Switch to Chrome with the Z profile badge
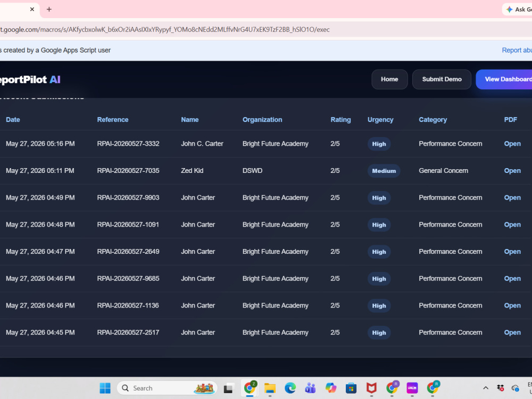 (251, 388)
